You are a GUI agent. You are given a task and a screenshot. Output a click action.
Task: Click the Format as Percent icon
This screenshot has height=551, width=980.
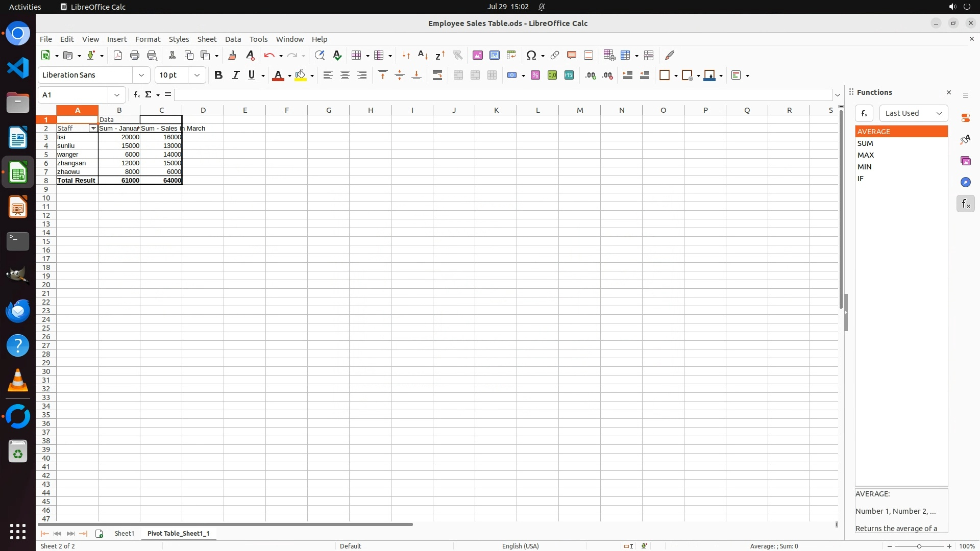(535, 75)
